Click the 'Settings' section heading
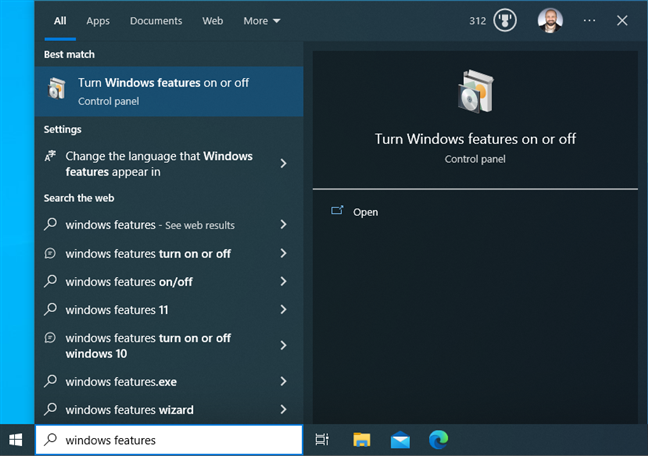Image resolution: width=648 pixels, height=456 pixels. click(62, 129)
